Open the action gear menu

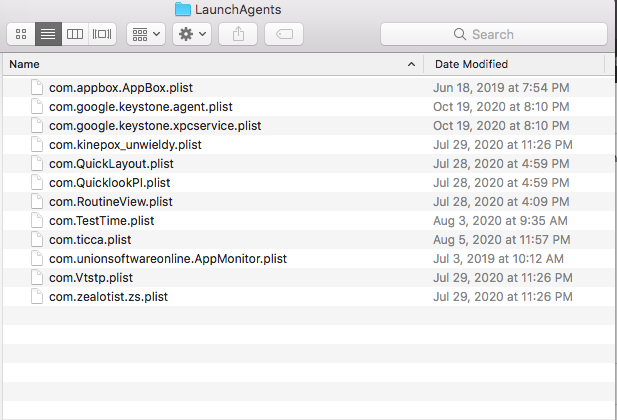[191, 34]
